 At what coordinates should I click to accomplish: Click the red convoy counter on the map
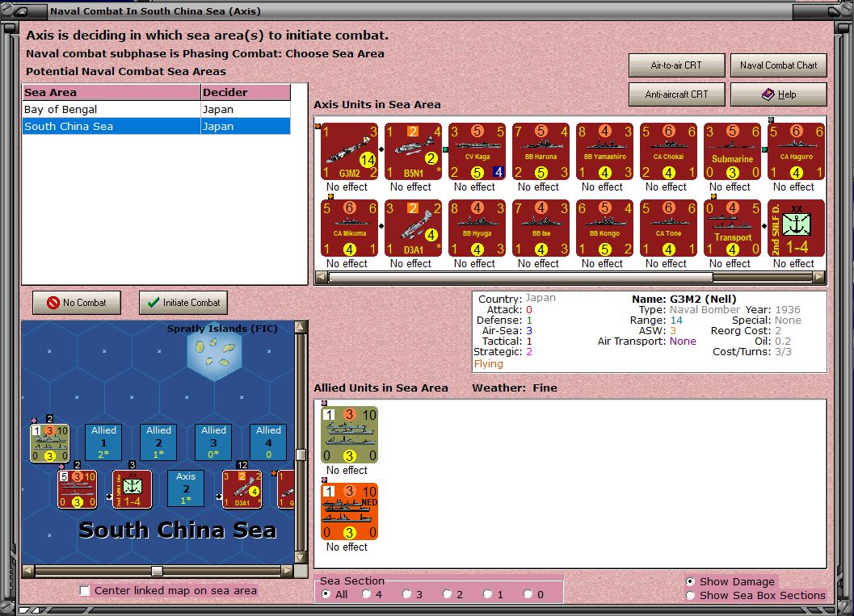pyautogui.click(x=78, y=489)
